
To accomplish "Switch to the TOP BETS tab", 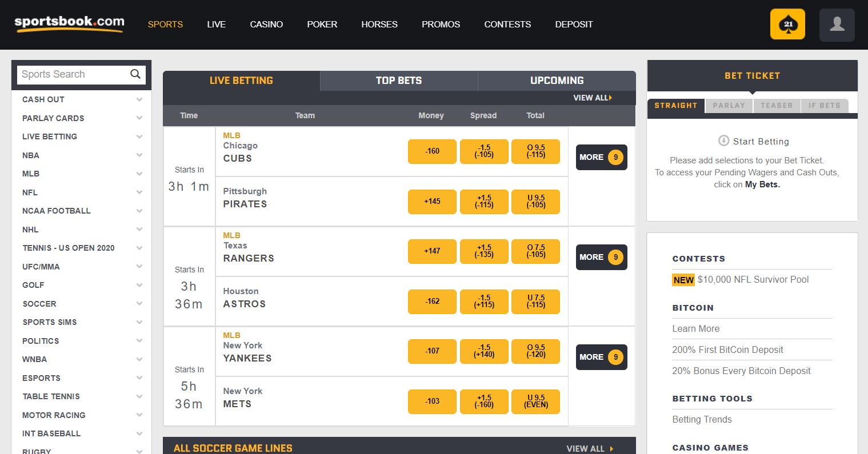I will tap(399, 81).
